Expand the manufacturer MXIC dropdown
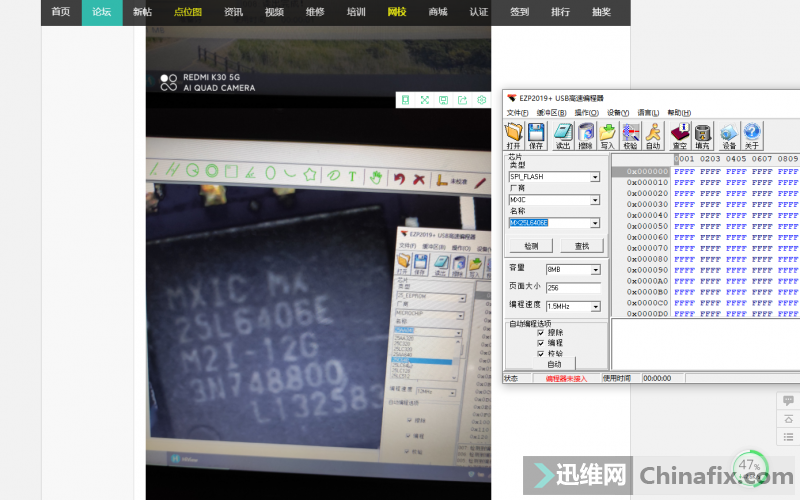 tap(595, 200)
